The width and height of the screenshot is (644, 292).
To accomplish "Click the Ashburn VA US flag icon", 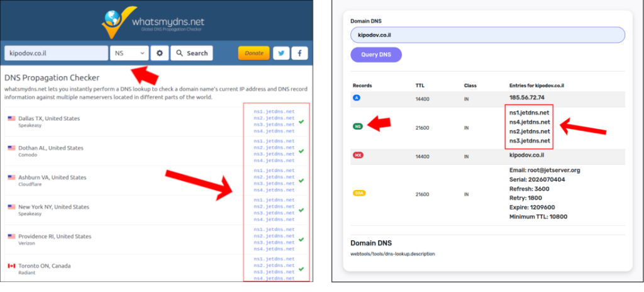I will click(11, 177).
